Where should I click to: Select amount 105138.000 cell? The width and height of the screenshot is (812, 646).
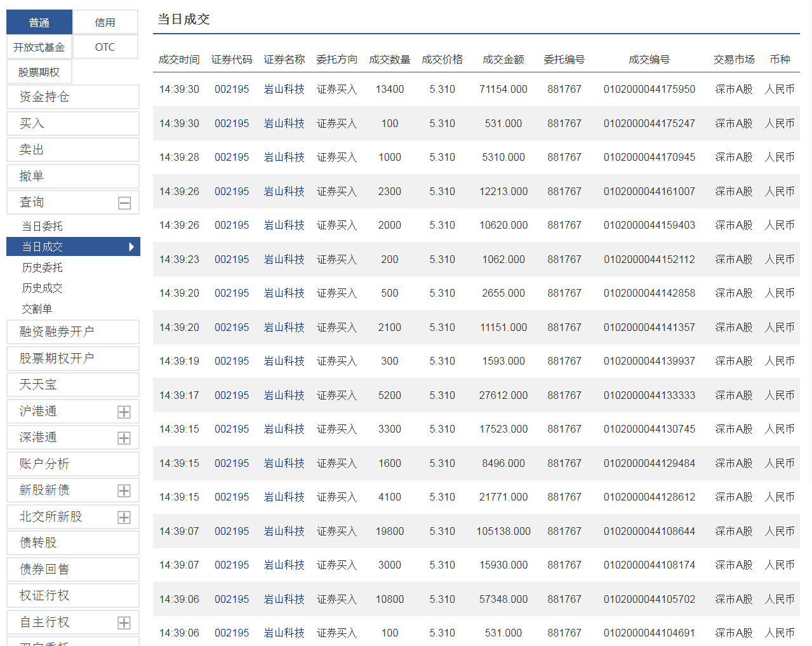(x=503, y=531)
